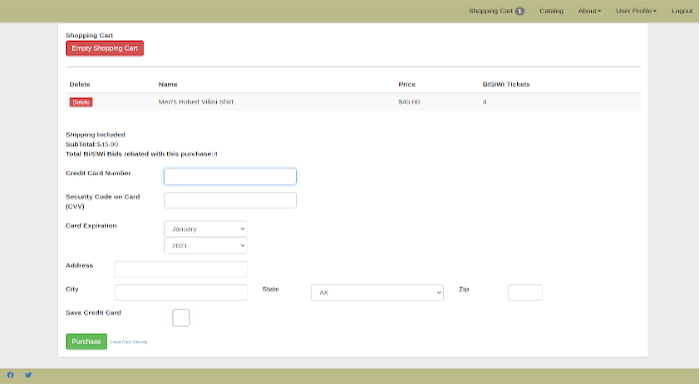Click the cart count badge
The width and height of the screenshot is (700, 385).
(520, 11)
